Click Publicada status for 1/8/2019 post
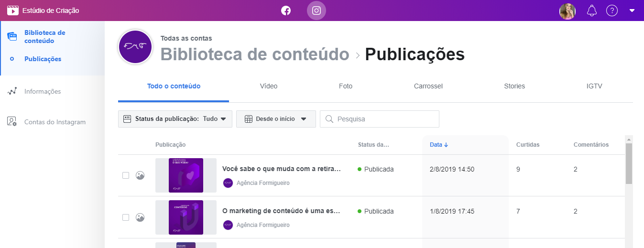 coord(376,211)
